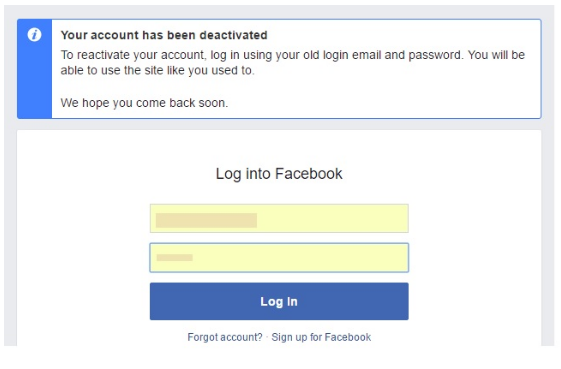Click the dot separator between footer links
This screenshot has height=369, width=561.
click(x=267, y=338)
